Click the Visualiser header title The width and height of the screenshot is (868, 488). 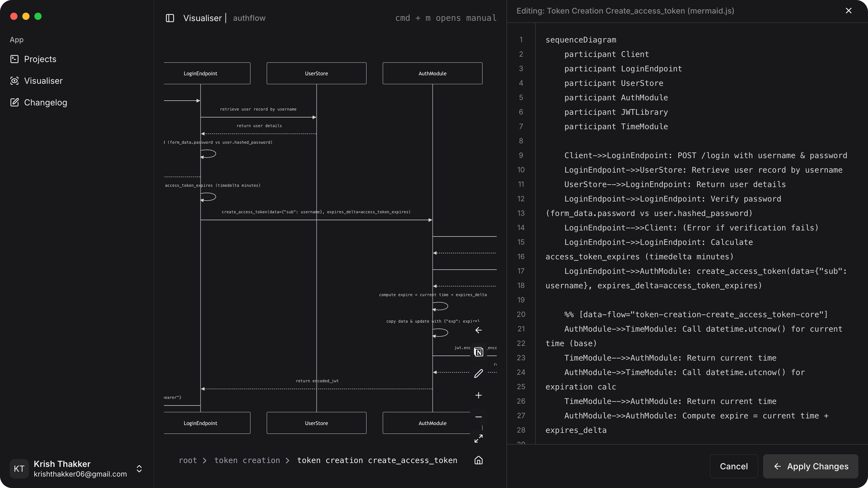click(x=202, y=18)
